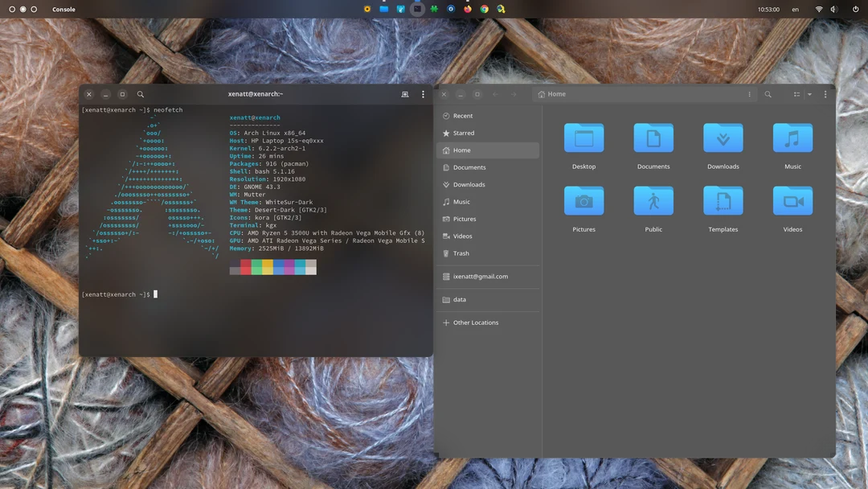Open search in the Console terminal
The height and width of the screenshot is (489, 868).
click(x=139, y=94)
